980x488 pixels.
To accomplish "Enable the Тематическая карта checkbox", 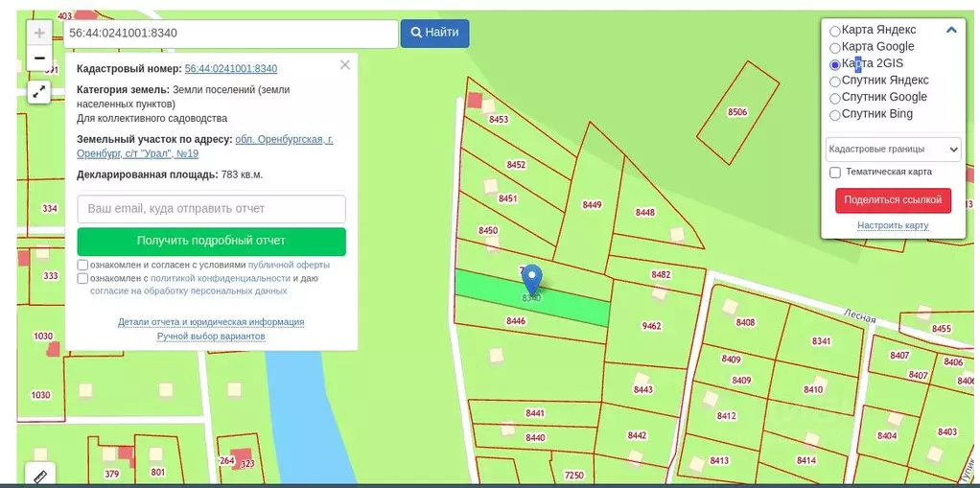I will pyautogui.click(x=835, y=173).
